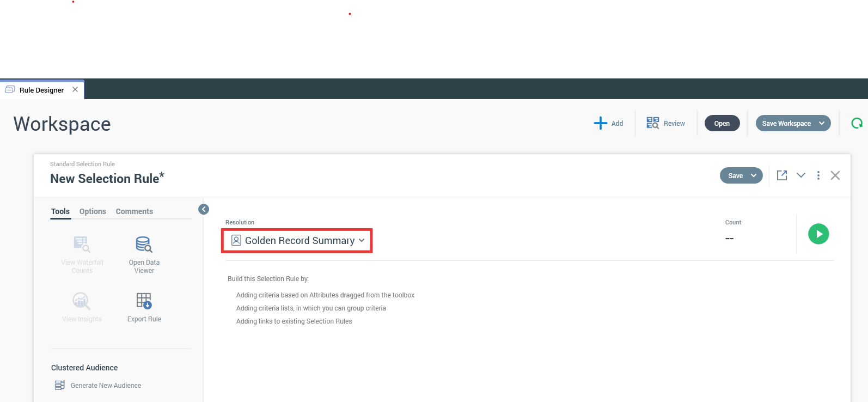Collapse the rule panel with chevron
Image resolution: width=868 pixels, height=402 pixels.
point(800,175)
